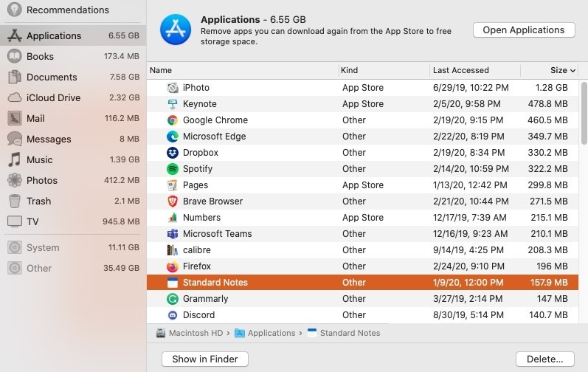The width and height of the screenshot is (588, 372).
Task: Click the Google Chrome icon
Action: click(173, 120)
